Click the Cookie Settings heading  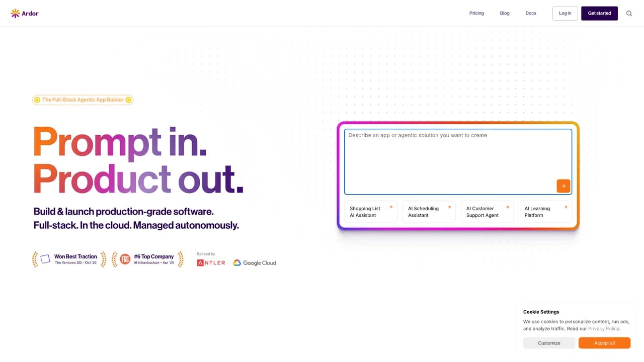[541, 312]
